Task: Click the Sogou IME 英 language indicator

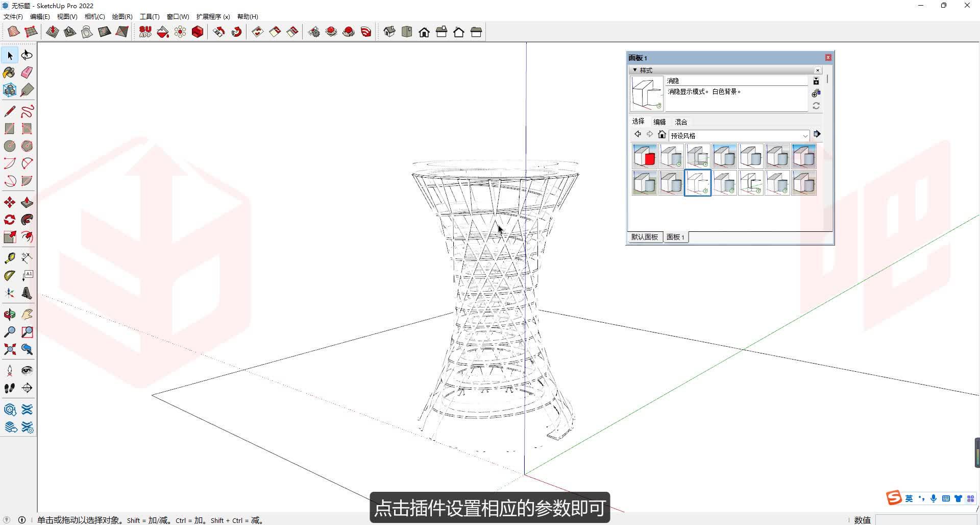Action: coord(909,498)
